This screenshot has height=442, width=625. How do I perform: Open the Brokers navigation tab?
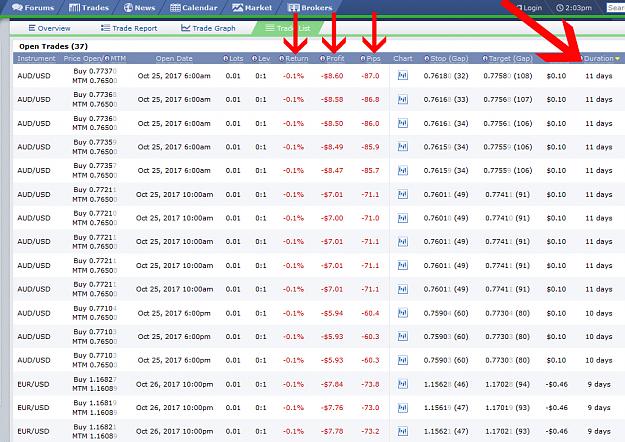310,8
